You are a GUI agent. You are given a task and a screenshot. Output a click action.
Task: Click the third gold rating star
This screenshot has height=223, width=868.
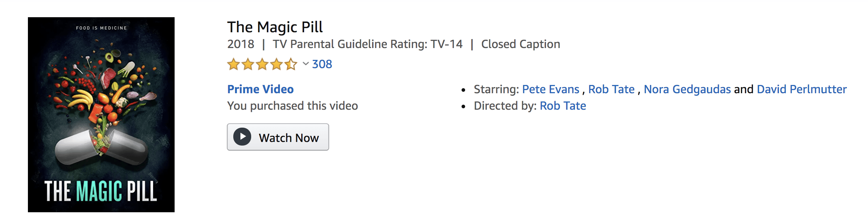click(x=262, y=64)
